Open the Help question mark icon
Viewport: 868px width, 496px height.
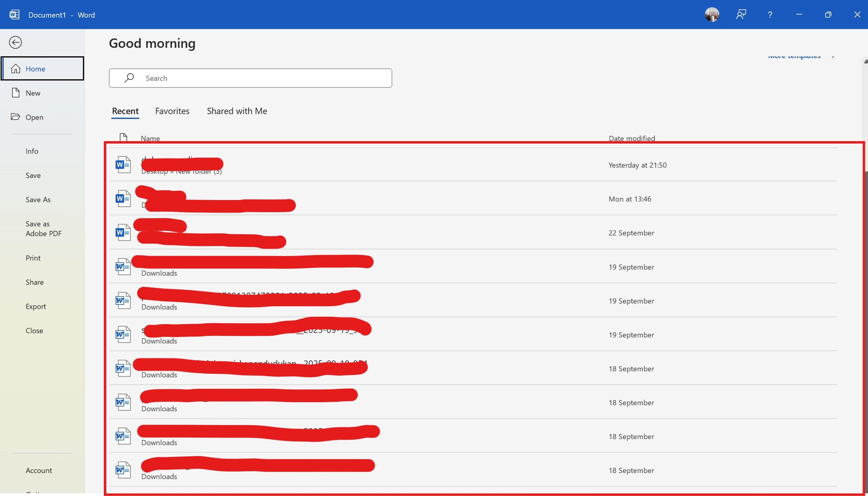tap(770, 15)
